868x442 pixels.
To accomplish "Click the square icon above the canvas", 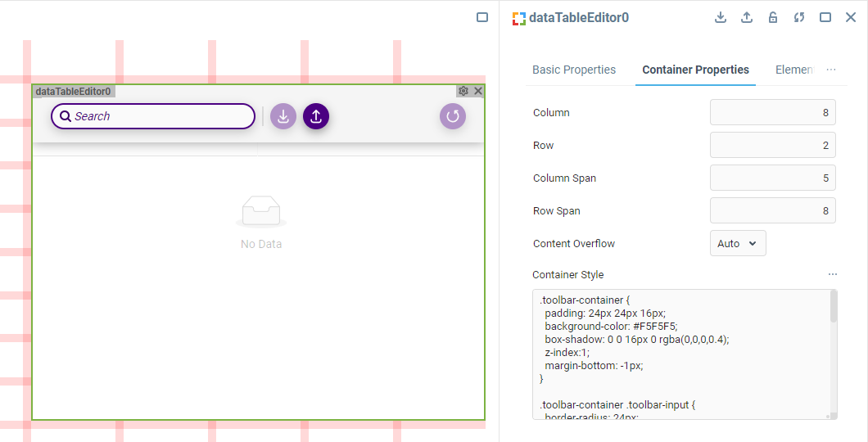I will point(482,17).
